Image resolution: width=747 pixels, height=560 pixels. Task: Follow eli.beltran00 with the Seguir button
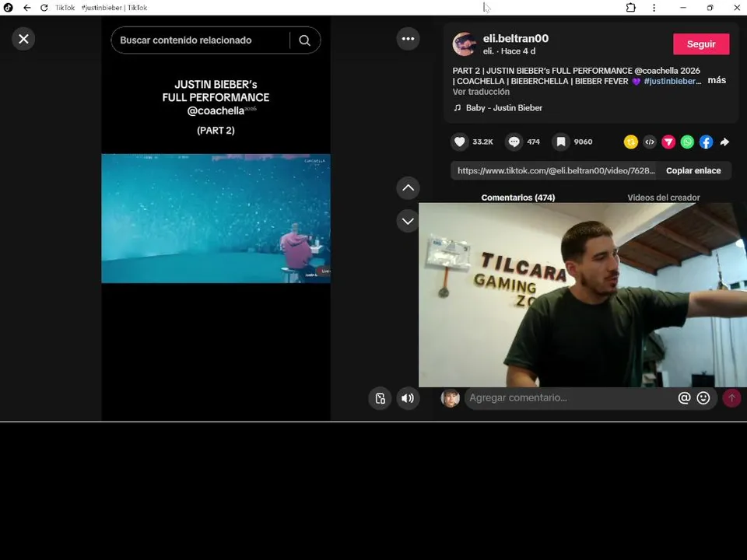click(x=701, y=44)
